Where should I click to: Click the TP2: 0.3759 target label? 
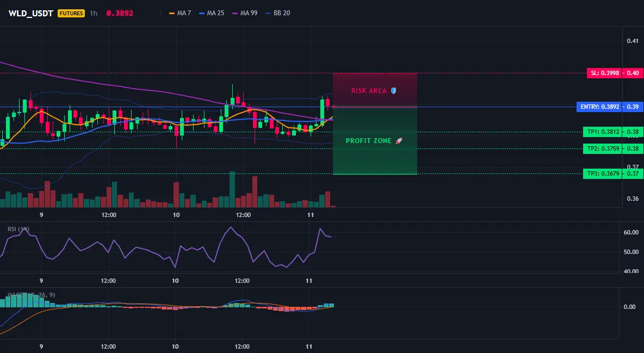click(603, 149)
